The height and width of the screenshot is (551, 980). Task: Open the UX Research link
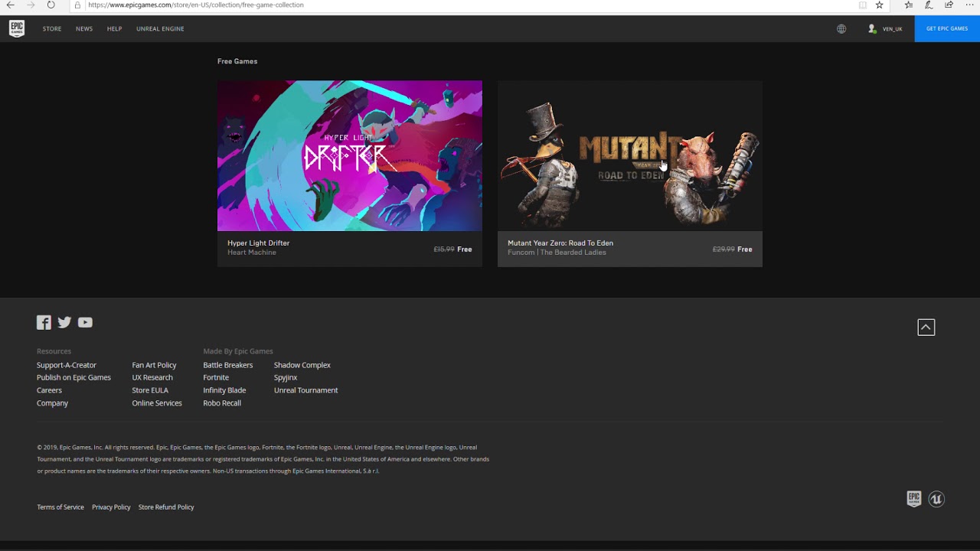tap(152, 377)
